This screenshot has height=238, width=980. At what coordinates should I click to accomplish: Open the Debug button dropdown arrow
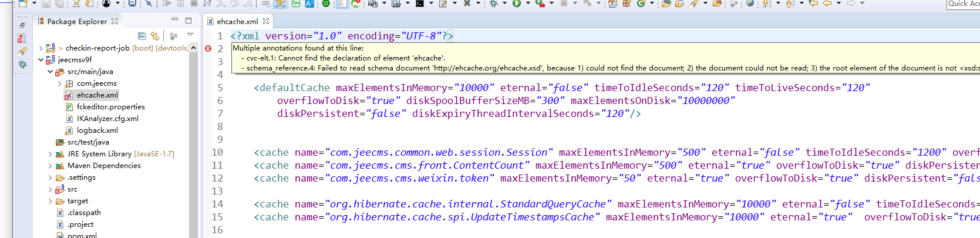pyautogui.click(x=505, y=4)
